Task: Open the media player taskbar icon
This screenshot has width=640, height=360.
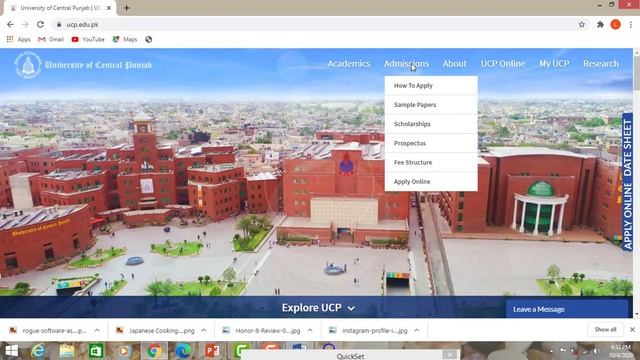Action: (124, 351)
